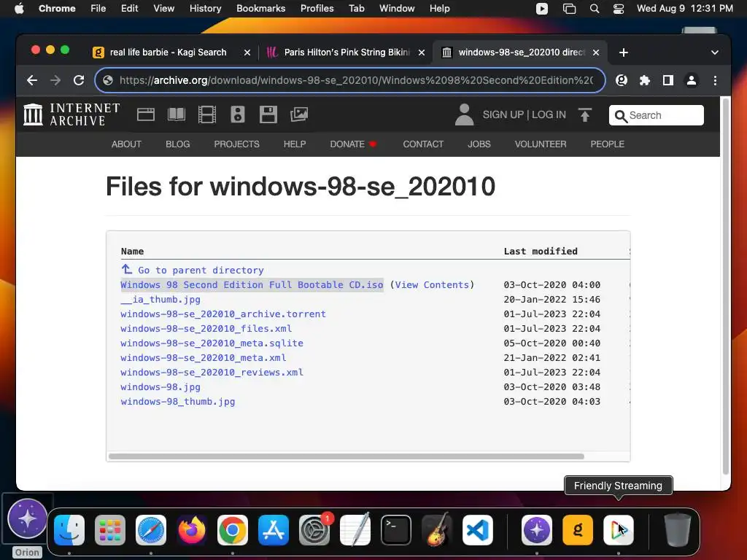The height and width of the screenshot is (560, 747).
Task: Switch to Paris Hilton's Pink String Bikini tab
Action: [345, 52]
